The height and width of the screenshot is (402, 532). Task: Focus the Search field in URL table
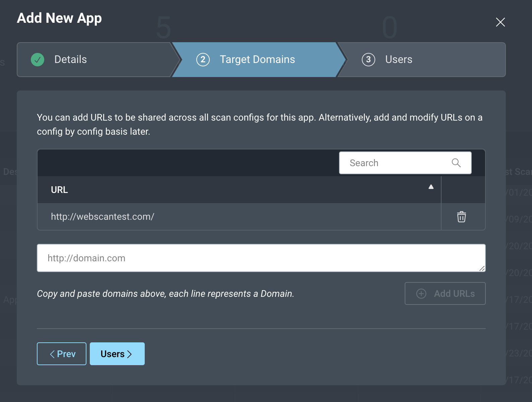(395, 163)
